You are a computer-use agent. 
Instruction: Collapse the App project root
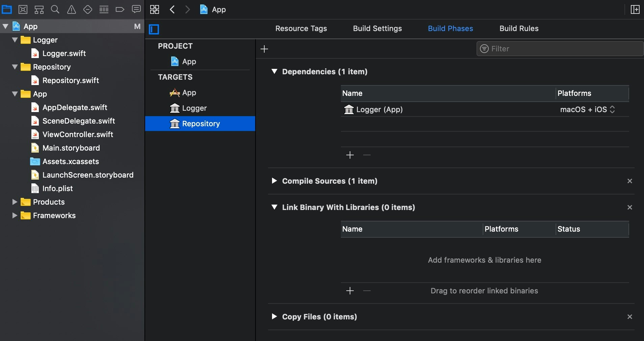click(5, 26)
